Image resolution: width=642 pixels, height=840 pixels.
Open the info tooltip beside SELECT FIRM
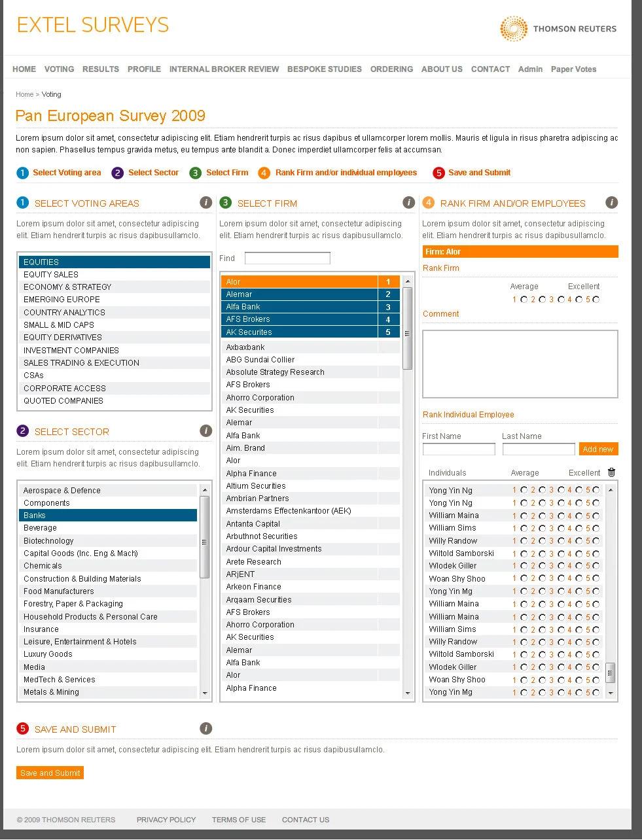(408, 203)
